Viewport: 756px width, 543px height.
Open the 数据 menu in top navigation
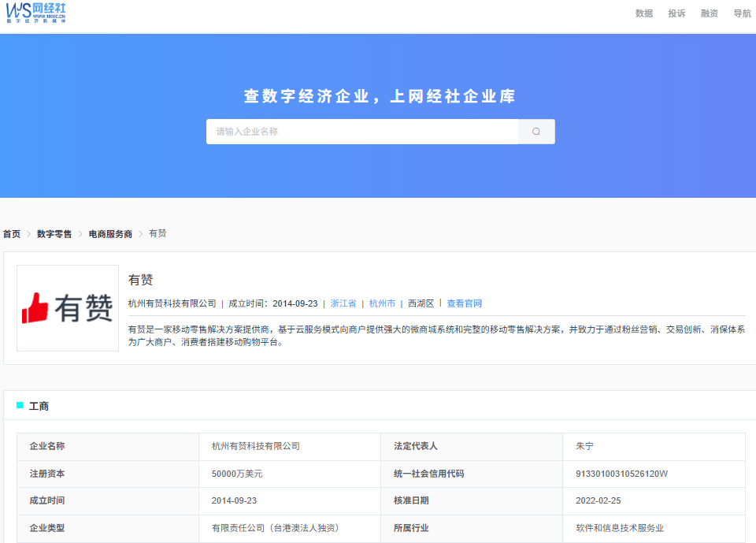click(644, 13)
